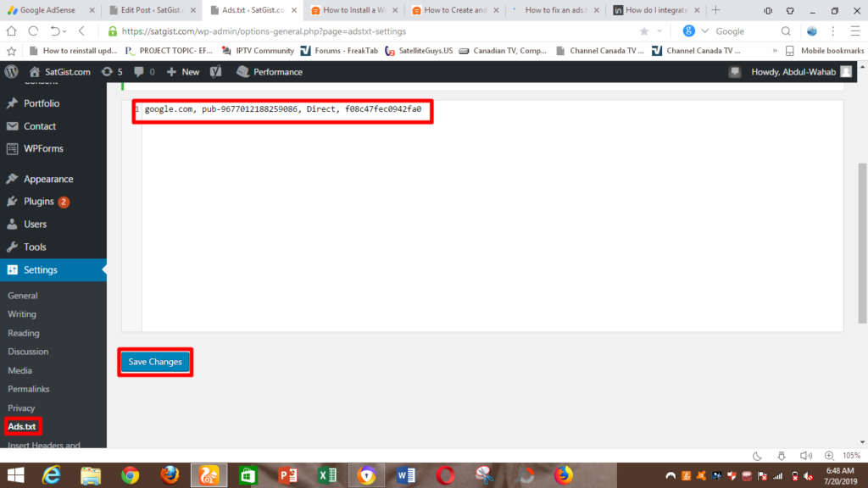Click the New content button
Screen dimensions: 868x488
[183, 72]
